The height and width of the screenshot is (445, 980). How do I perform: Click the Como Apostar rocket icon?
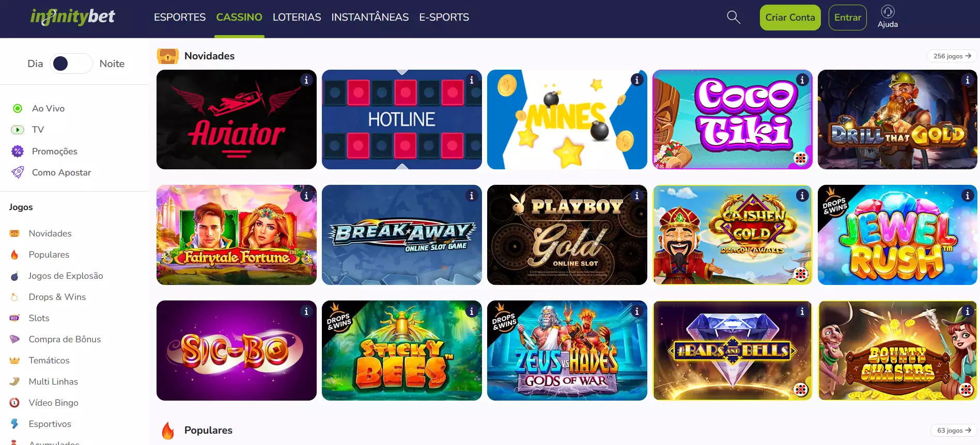pyautogui.click(x=18, y=172)
